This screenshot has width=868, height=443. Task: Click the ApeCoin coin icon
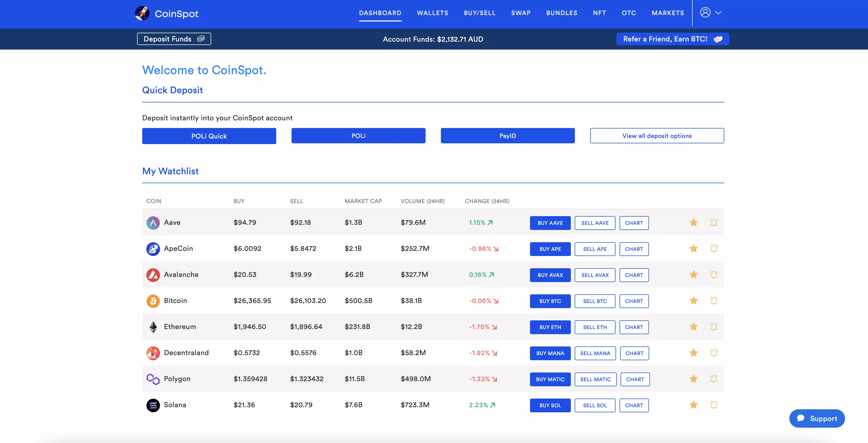click(153, 249)
